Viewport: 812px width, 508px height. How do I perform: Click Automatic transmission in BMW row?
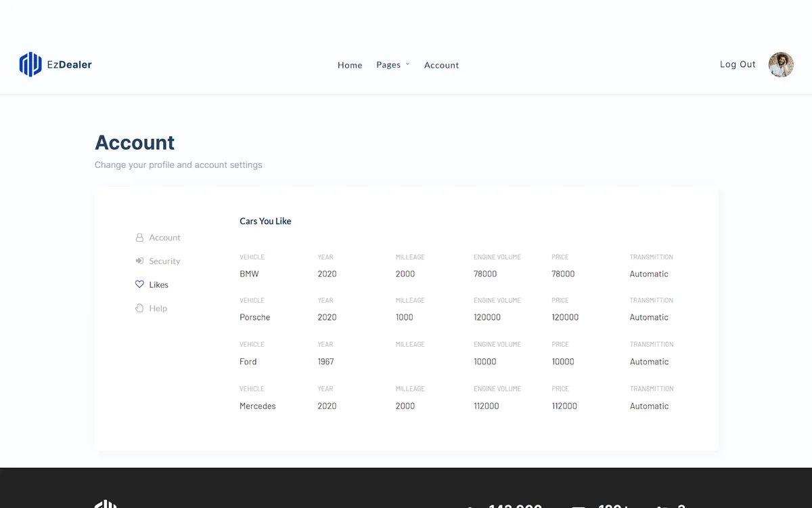[x=649, y=274]
